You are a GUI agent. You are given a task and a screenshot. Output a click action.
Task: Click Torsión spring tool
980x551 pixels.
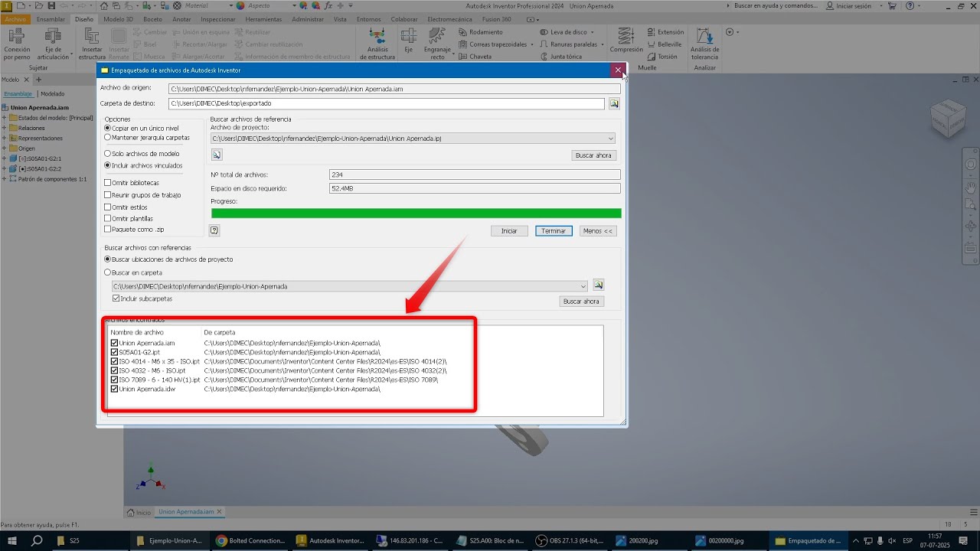[662, 57]
